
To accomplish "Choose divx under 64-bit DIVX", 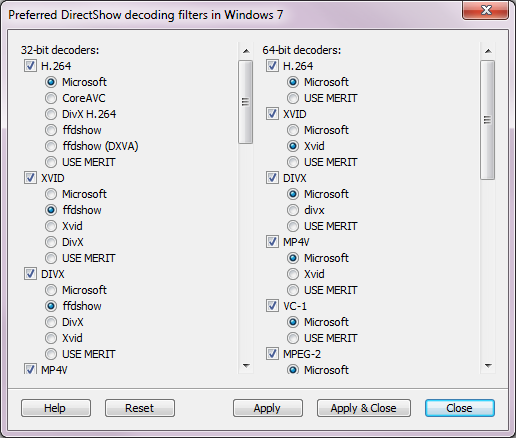I will [x=293, y=210].
